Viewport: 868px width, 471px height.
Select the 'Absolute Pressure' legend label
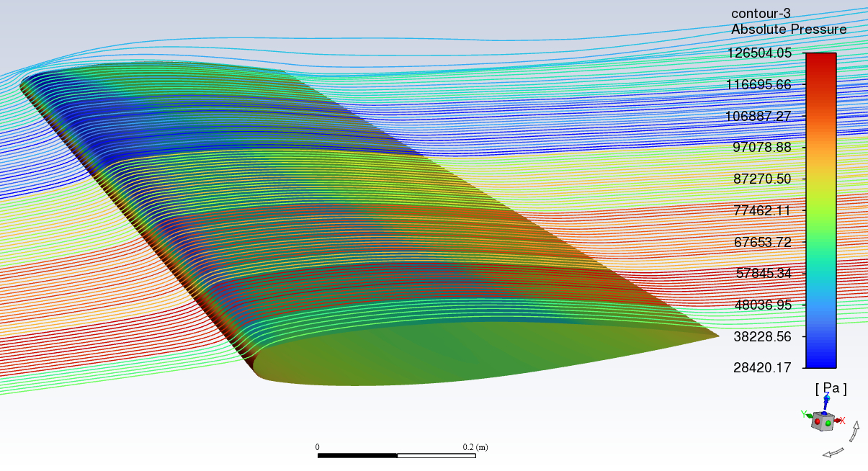tap(789, 30)
